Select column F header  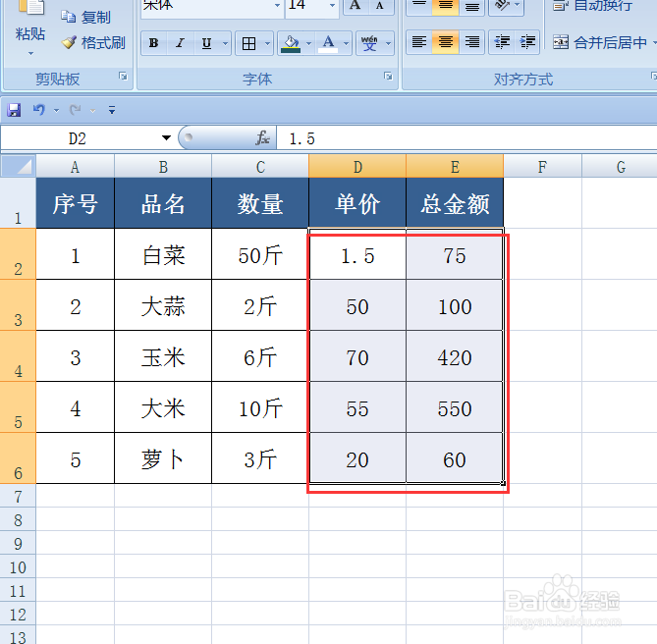click(543, 167)
